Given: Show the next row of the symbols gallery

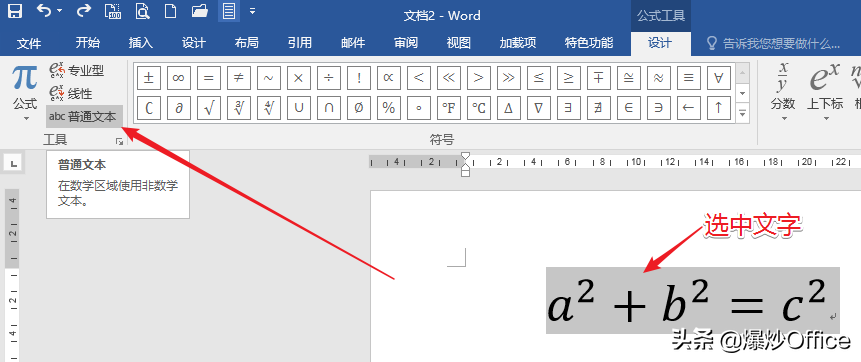Looking at the screenshot, I should 742,92.
